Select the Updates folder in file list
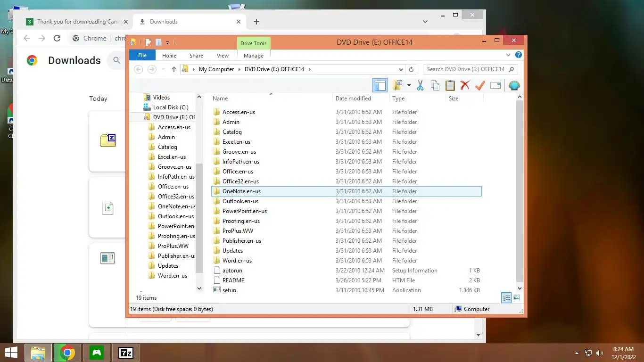 click(232, 251)
